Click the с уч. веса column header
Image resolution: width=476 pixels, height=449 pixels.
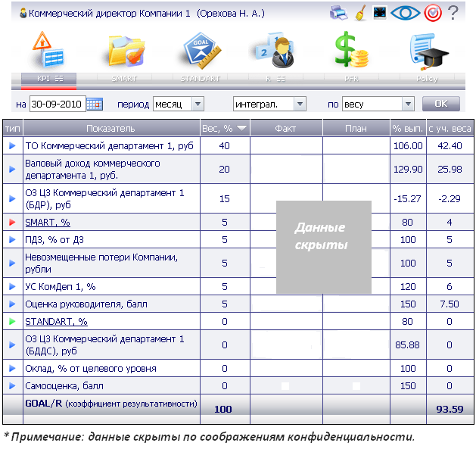450,128
